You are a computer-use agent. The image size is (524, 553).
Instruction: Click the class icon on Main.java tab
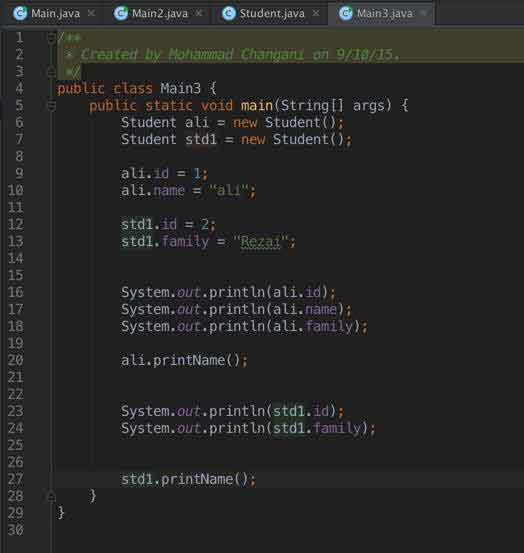(20, 13)
